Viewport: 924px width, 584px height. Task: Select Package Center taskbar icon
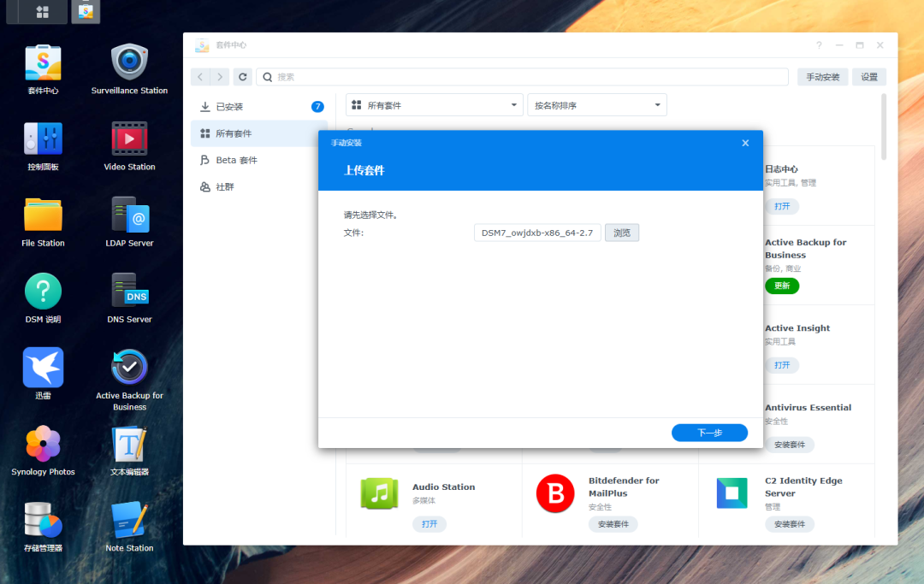pyautogui.click(x=86, y=11)
